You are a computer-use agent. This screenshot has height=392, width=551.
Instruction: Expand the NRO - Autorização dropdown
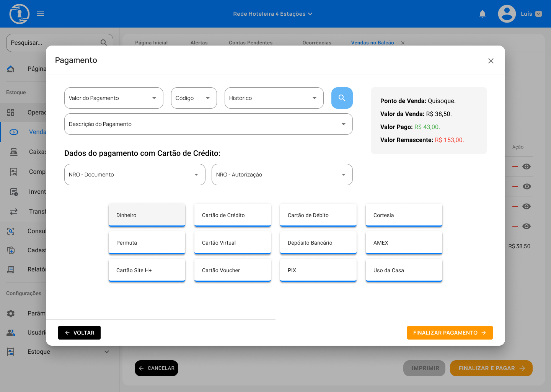[282, 175]
